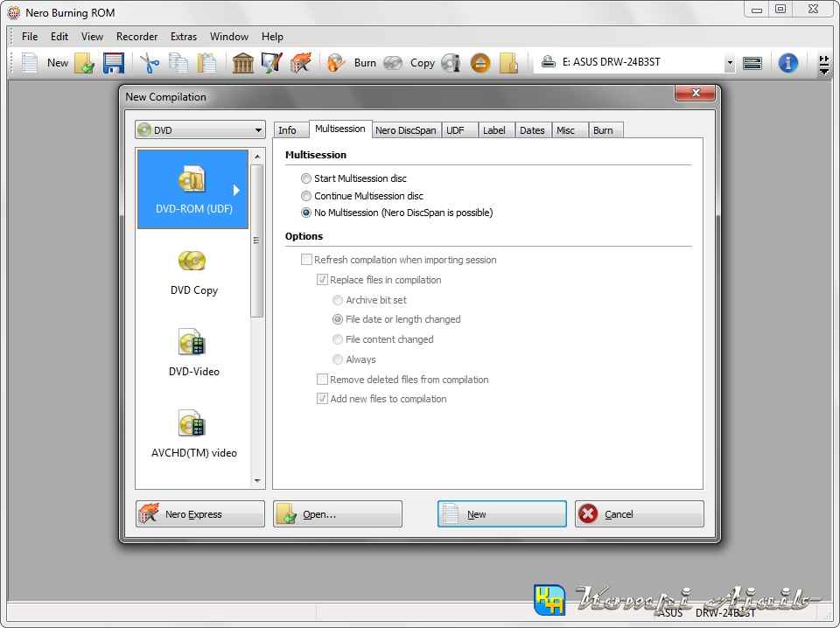
Task: Select the Save floppy disk icon
Action: tap(114, 62)
